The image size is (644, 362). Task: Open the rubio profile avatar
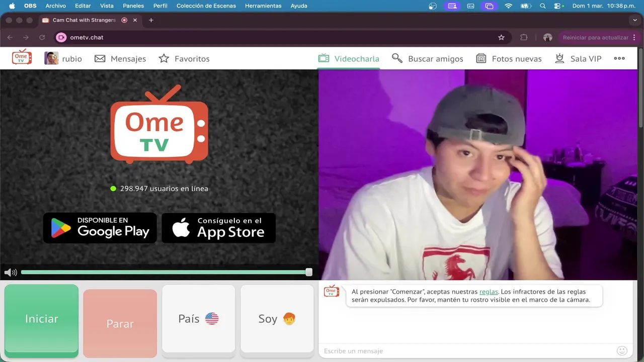click(51, 58)
